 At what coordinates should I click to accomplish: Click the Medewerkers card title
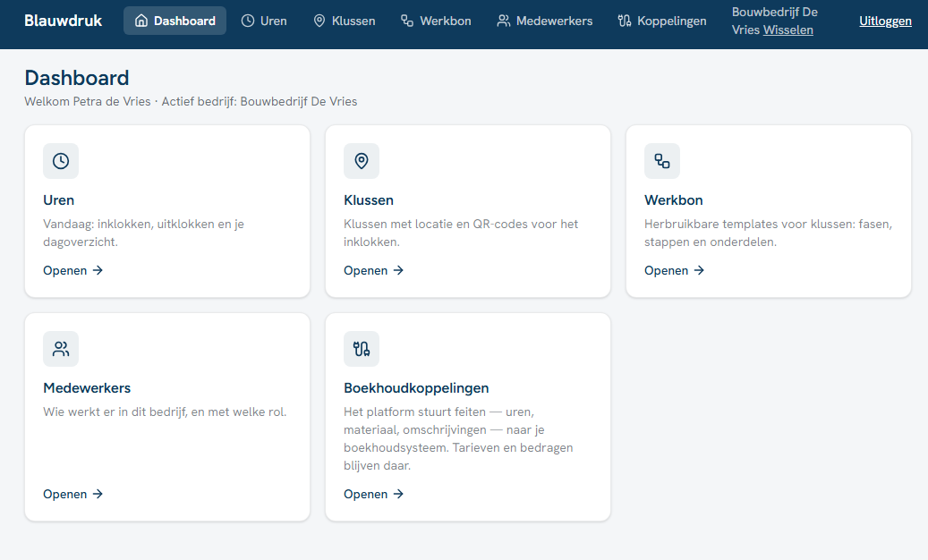coord(87,388)
